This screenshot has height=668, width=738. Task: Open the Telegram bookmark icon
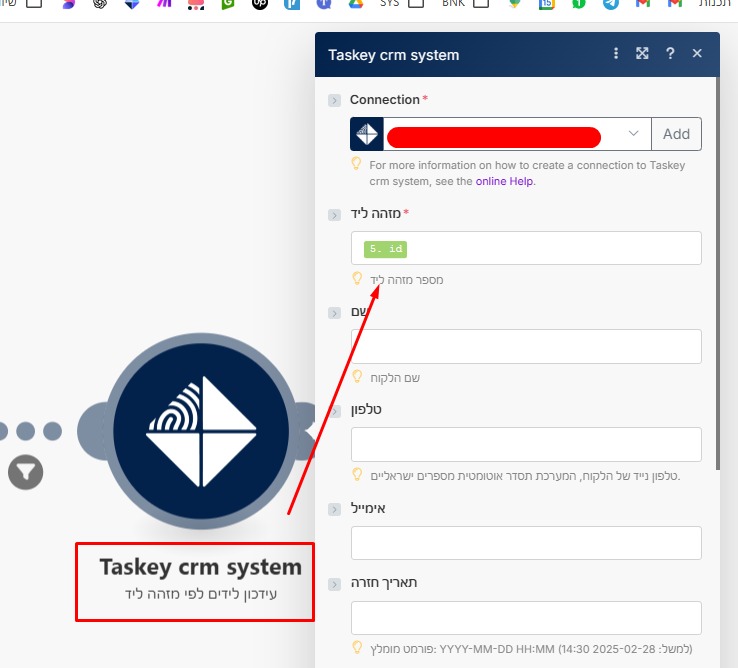(610, 5)
